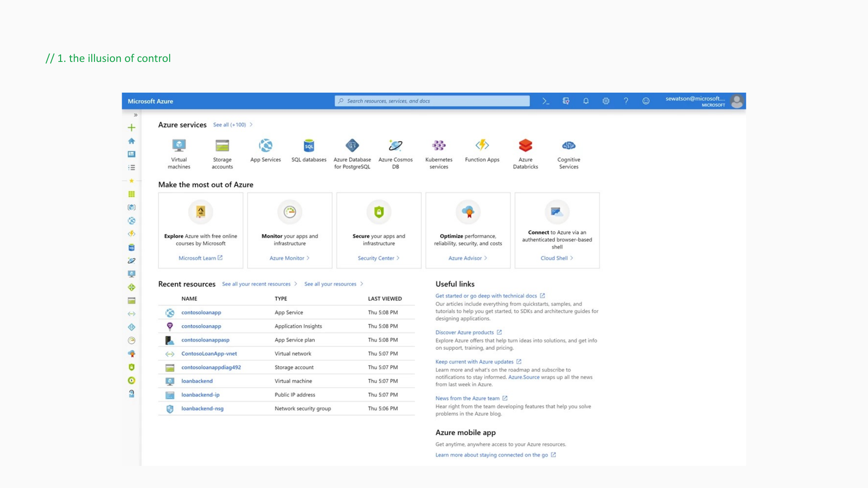Open contosoloanapp Application Insights resource
Screen dimensions: 868x488
pos(201,326)
